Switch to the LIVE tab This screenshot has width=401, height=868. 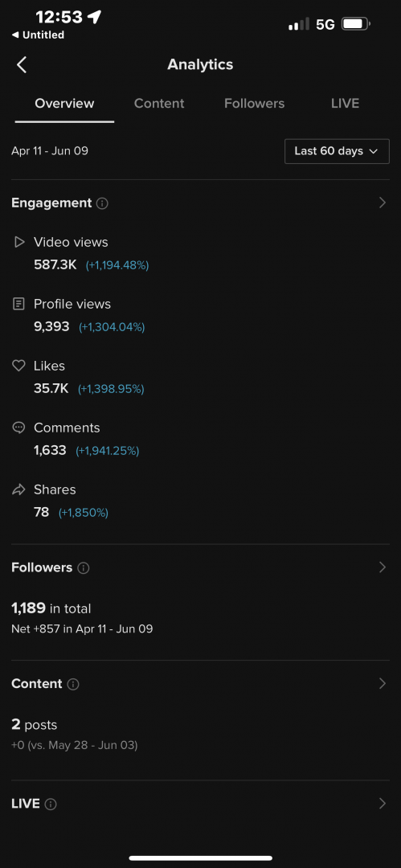(x=345, y=104)
